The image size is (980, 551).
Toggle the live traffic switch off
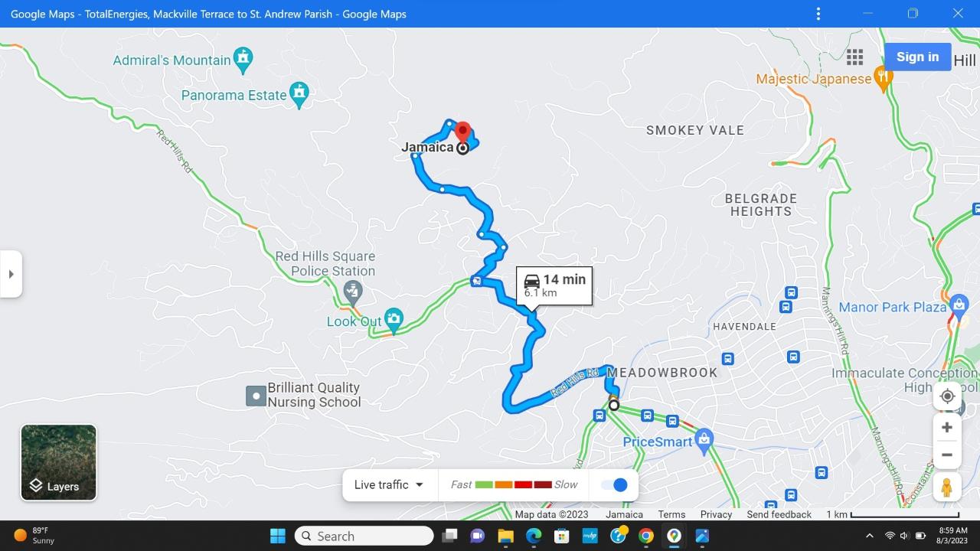(x=614, y=484)
